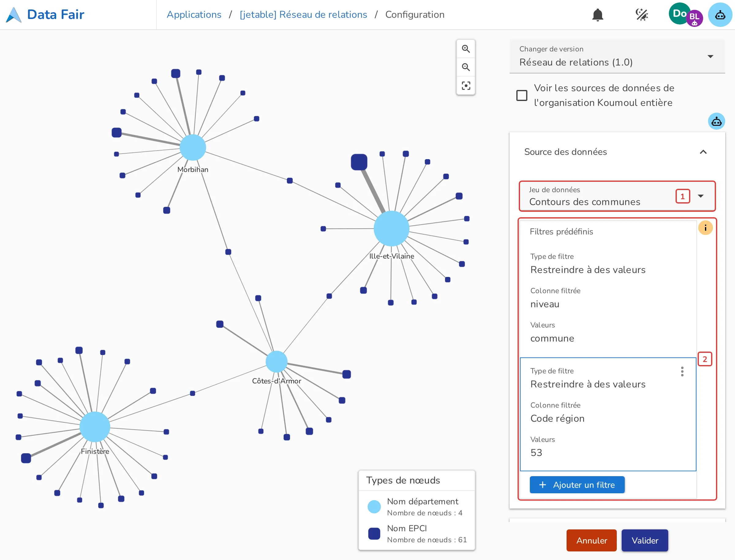The image size is (735, 560).
Task: Select the Côtes-d'Armor node
Action: pos(276,361)
